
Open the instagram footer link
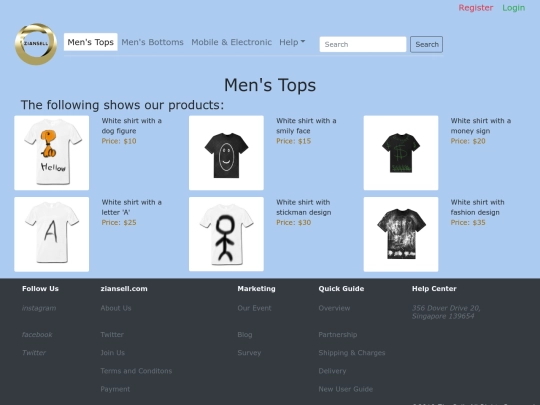39,308
